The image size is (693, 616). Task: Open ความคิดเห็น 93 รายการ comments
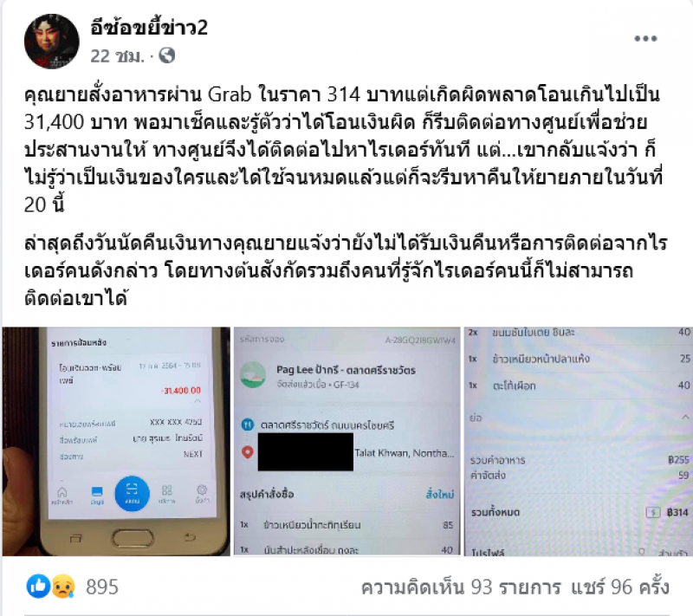(x=461, y=587)
